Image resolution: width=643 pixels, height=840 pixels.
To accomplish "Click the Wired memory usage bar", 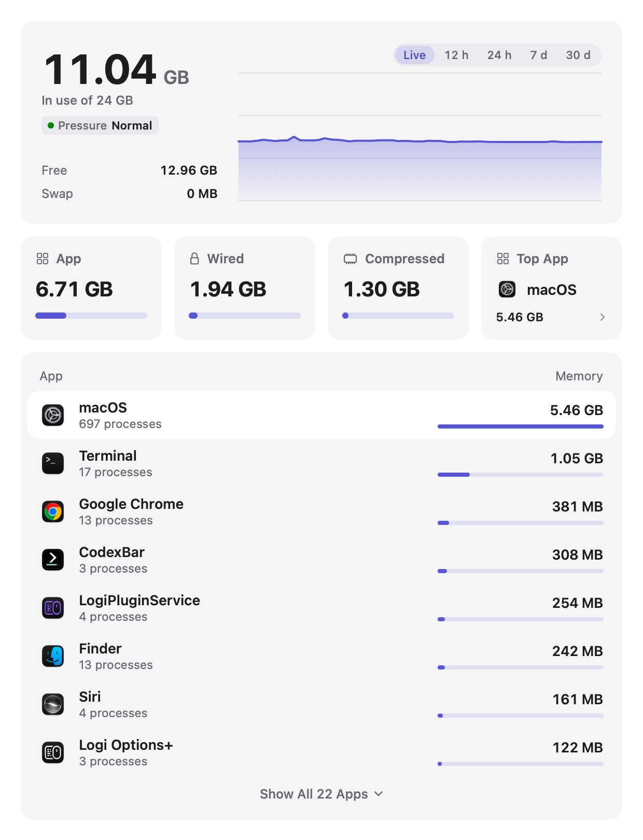I will tap(245, 316).
